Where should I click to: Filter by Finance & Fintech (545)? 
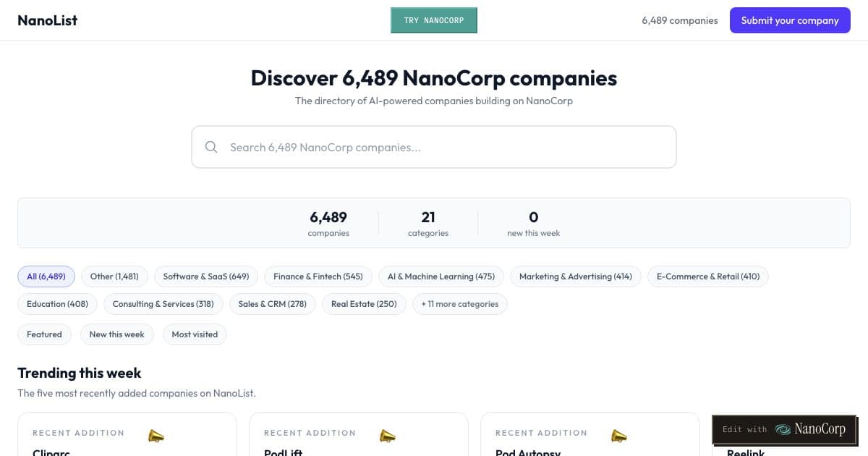click(318, 276)
